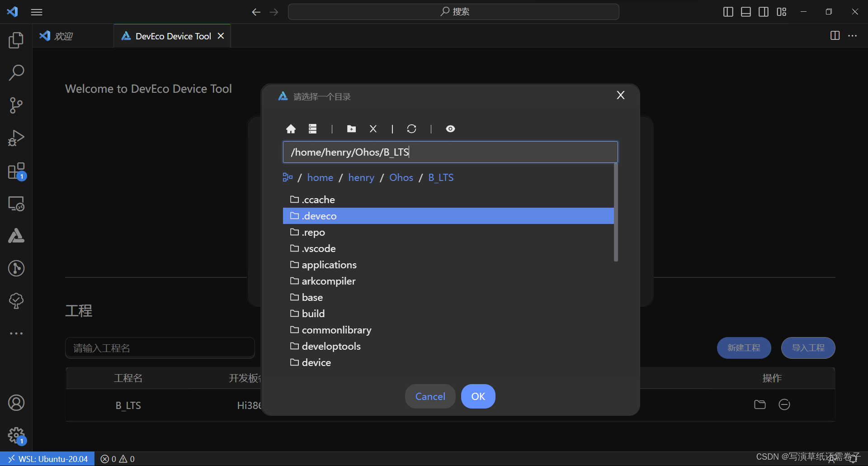Toggle hidden files with the eye icon
This screenshot has height=466, width=868.
point(450,129)
